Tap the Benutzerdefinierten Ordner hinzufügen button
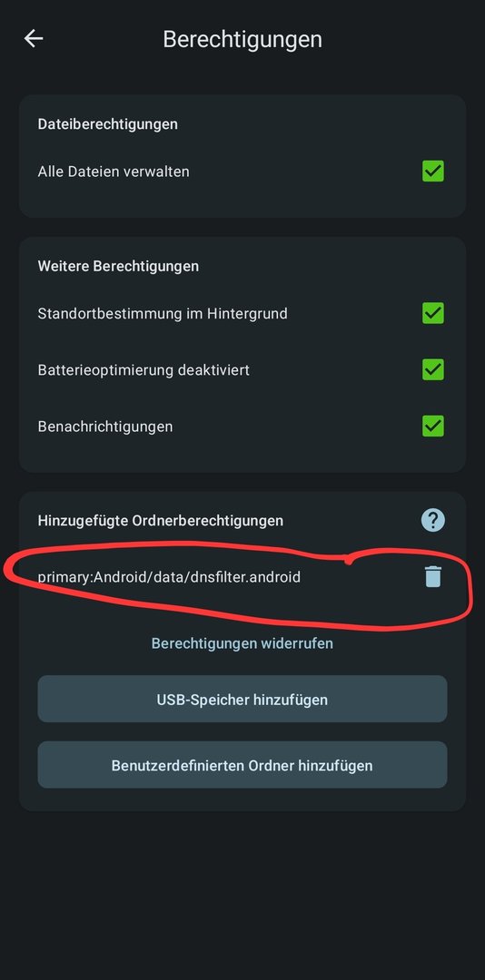 coord(242,765)
